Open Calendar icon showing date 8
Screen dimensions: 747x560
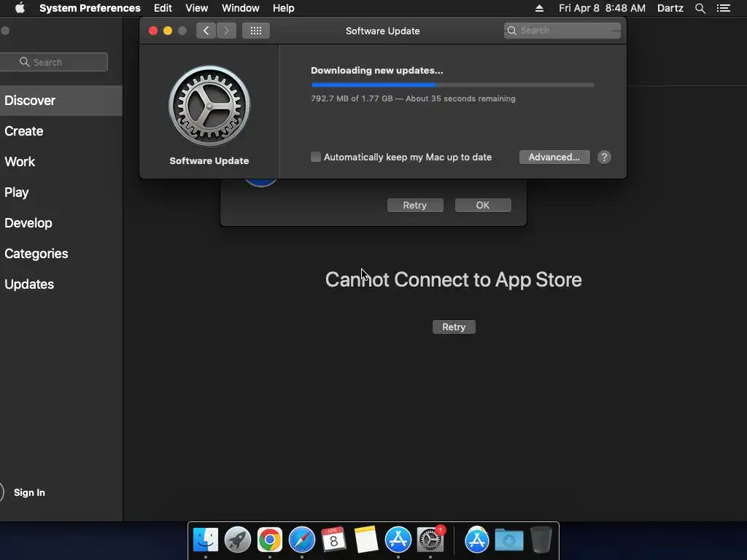coord(333,540)
